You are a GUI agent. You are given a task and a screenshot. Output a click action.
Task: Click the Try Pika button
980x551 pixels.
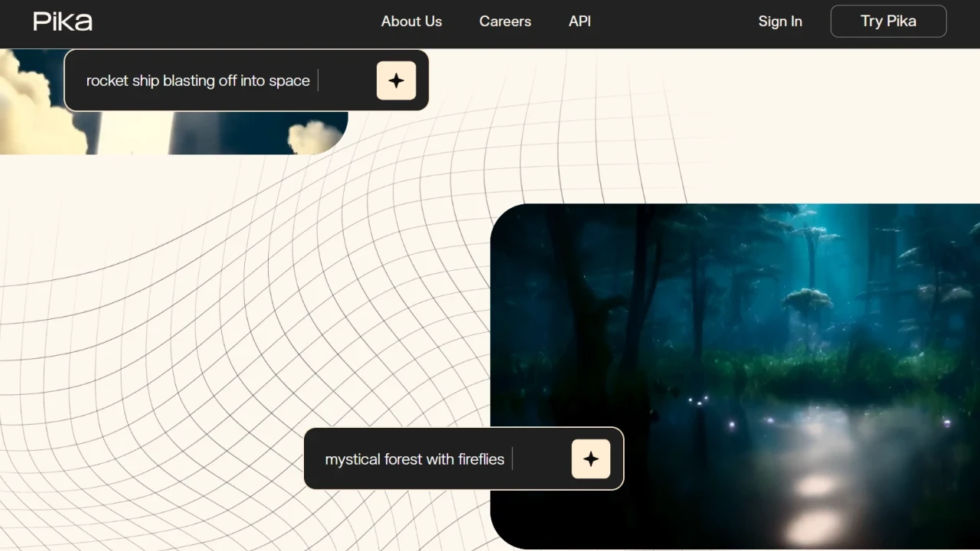[888, 21]
